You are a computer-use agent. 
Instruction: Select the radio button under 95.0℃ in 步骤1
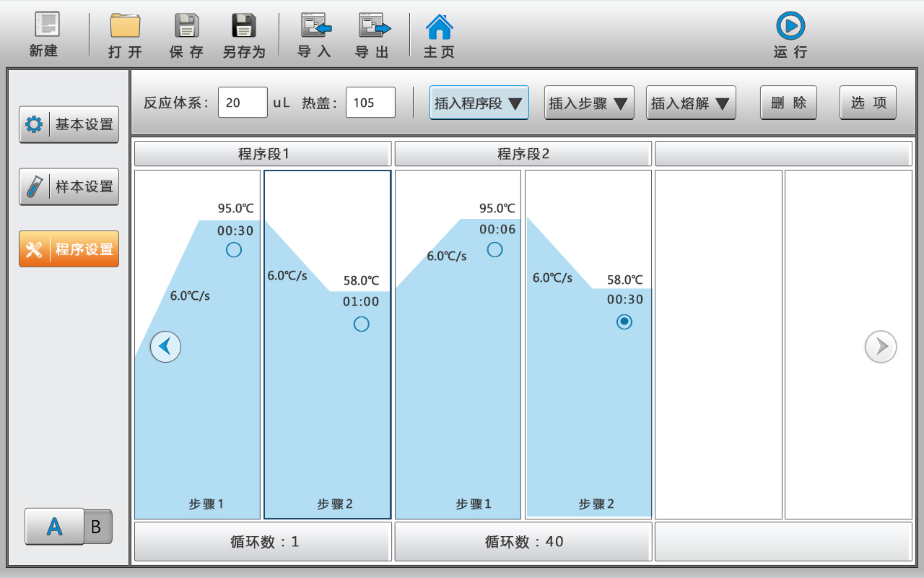[234, 250]
